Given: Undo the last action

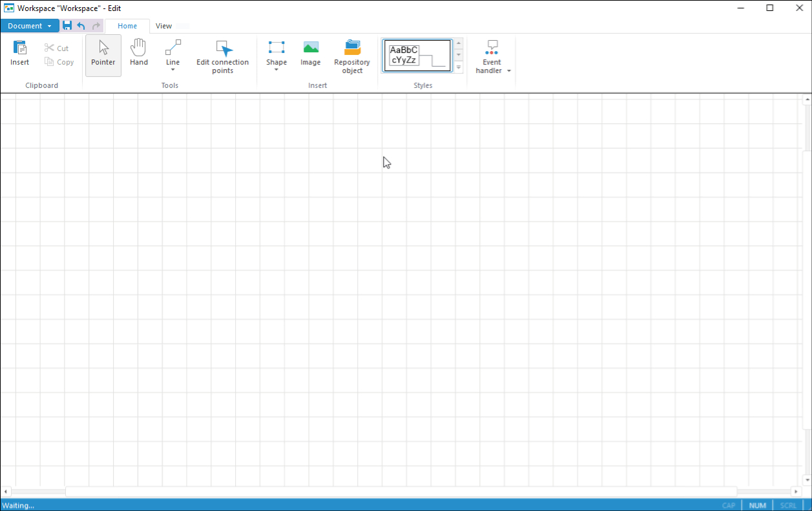Looking at the screenshot, I should coord(81,26).
